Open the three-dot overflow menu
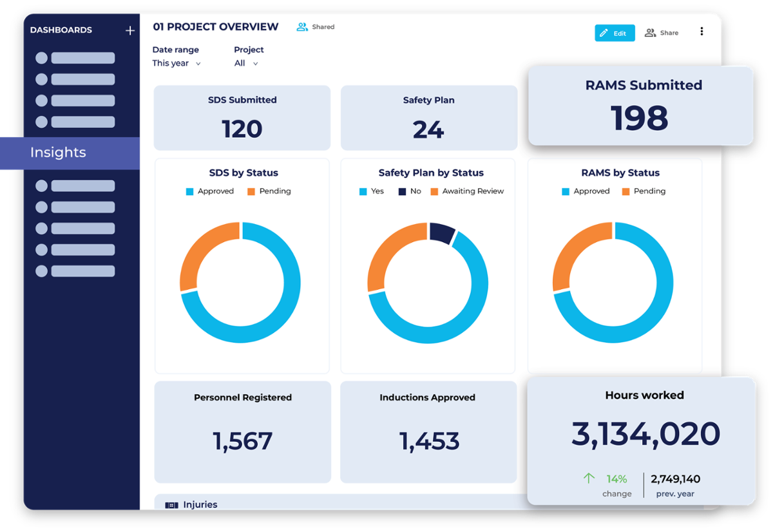 (702, 31)
